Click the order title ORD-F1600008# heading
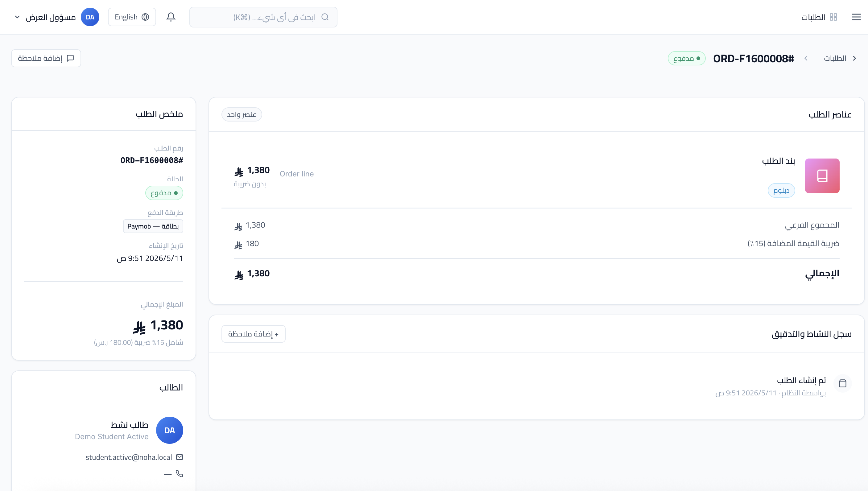The height and width of the screenshot is (491, 868). point(754,58)
